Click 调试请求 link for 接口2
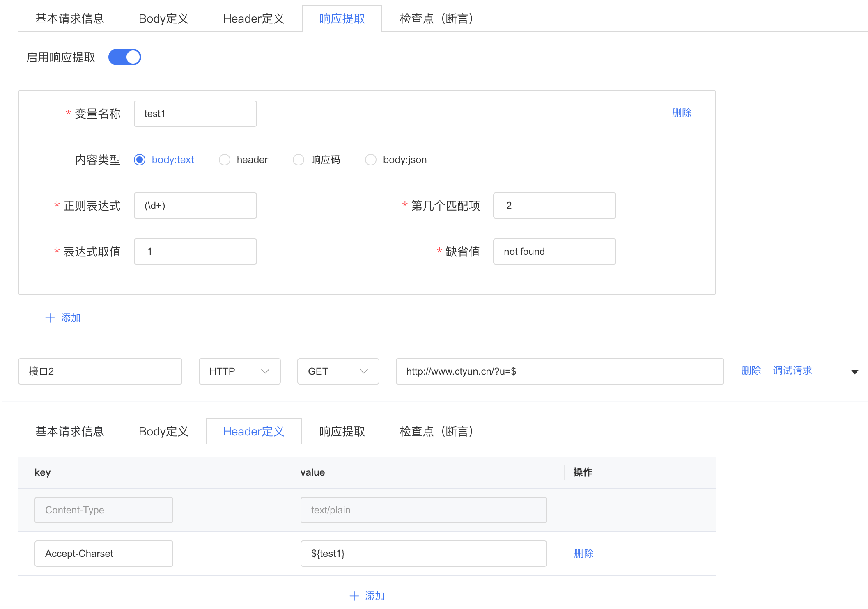This screenshot has width=868, height=609. click(x=792, y=371)
